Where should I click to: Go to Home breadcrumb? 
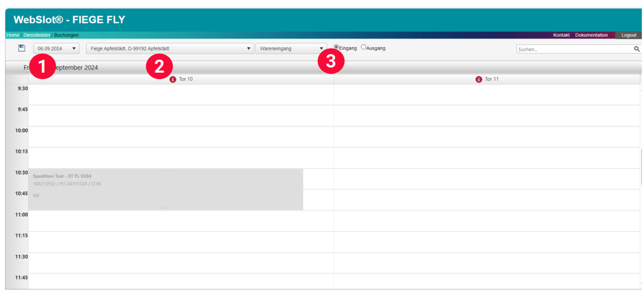coord(13,35)
